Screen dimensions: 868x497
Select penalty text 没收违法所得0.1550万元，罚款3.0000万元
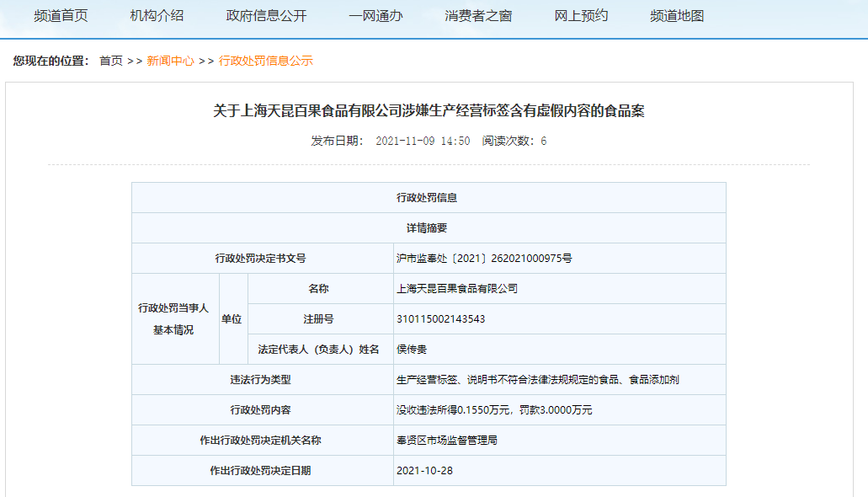[494, 410]
